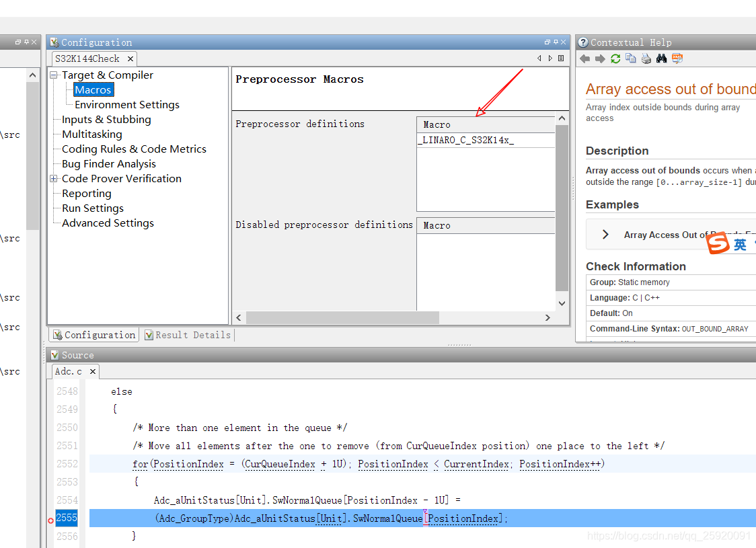
Task: Undock the leftmost panel
Action: (x=18, y=42)
